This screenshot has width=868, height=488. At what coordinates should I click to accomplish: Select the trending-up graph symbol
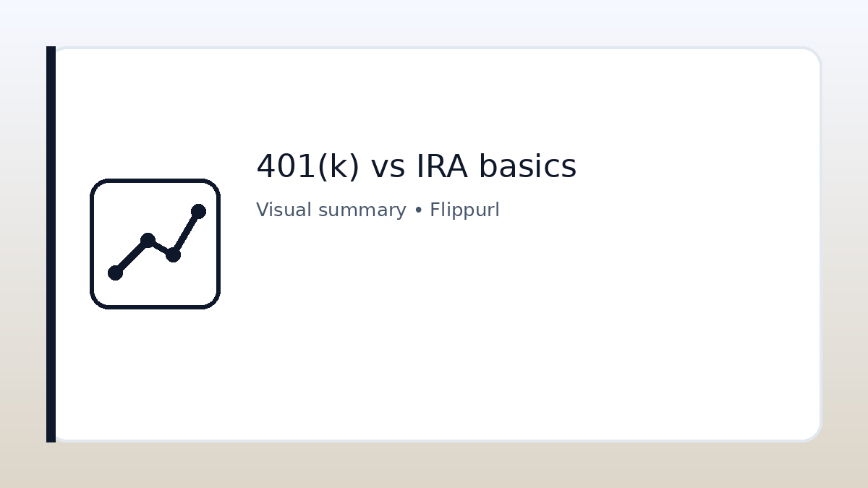click(x=155, y=242)
